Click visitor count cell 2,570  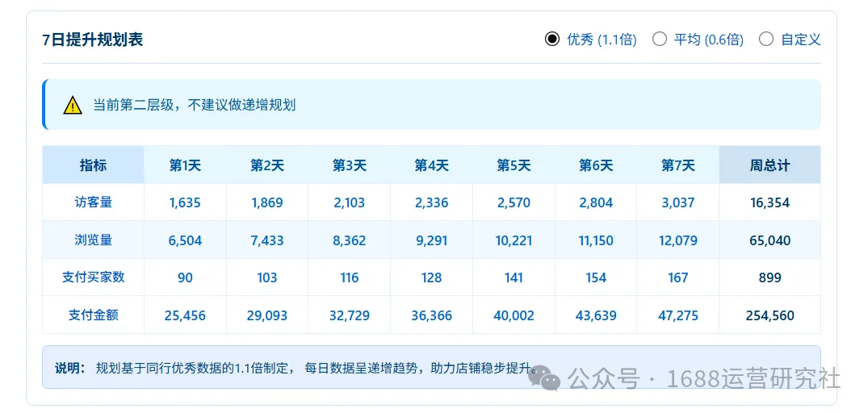514,203
